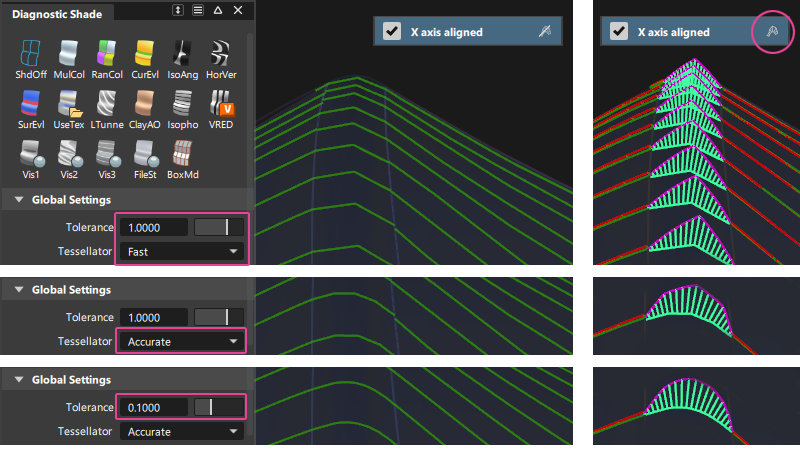Open the Diagnostic Shade panel menu icon
The width and height of the screenshot is (800, 460).
198,10
